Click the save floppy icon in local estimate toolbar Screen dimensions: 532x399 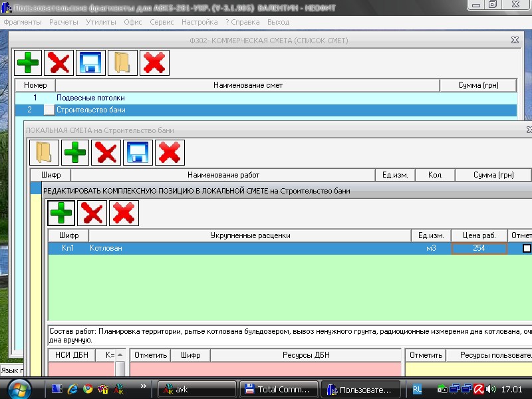(139, 152)
